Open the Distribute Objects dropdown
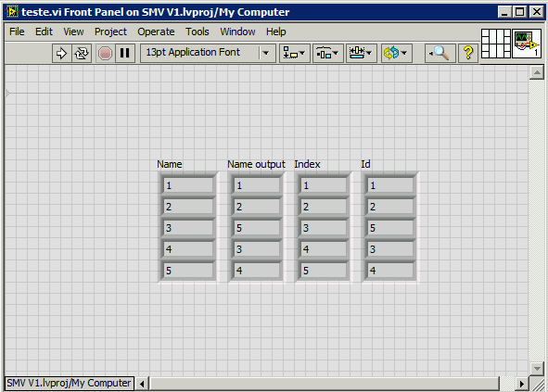 click(x=327, y=54)
